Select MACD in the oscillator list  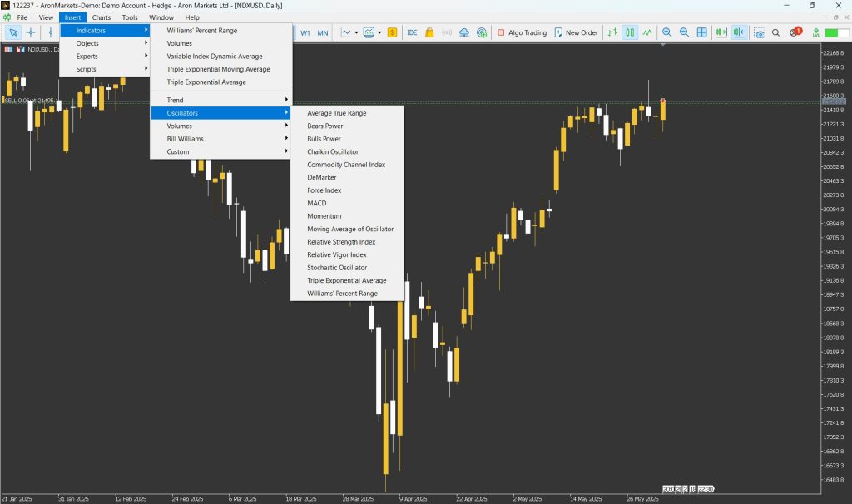click(x=317, y=203)
